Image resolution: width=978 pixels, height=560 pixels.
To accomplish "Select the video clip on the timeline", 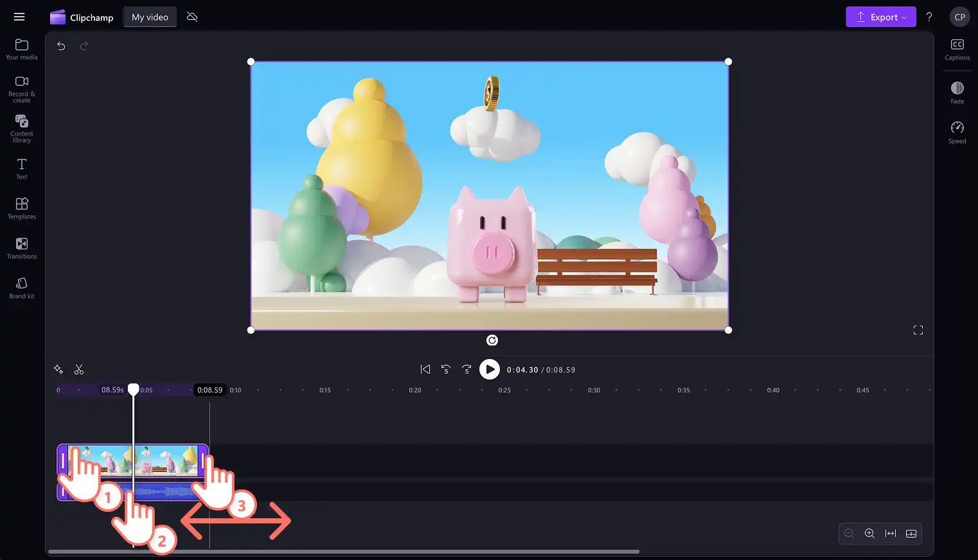I will click(x=133, y=460).
